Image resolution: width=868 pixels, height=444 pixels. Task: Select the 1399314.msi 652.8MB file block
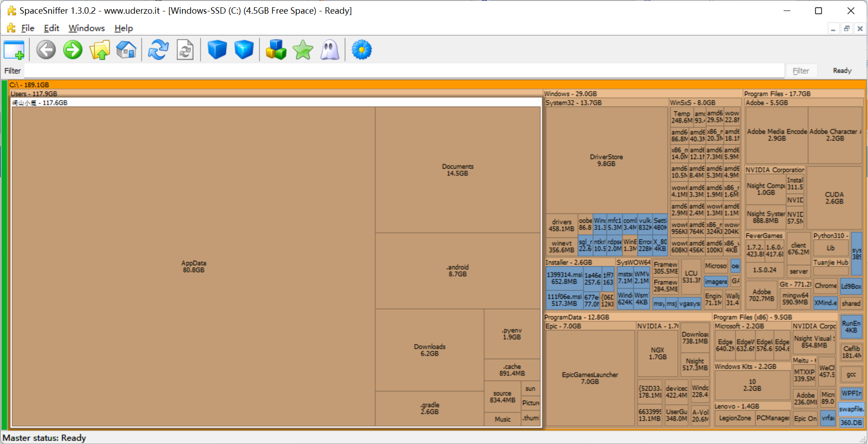click(x=564, y=278)
